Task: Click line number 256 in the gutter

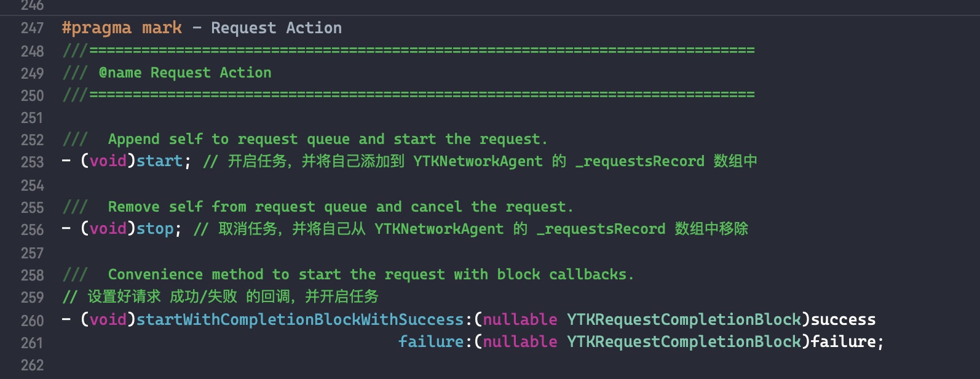Action: click(32, 229)
